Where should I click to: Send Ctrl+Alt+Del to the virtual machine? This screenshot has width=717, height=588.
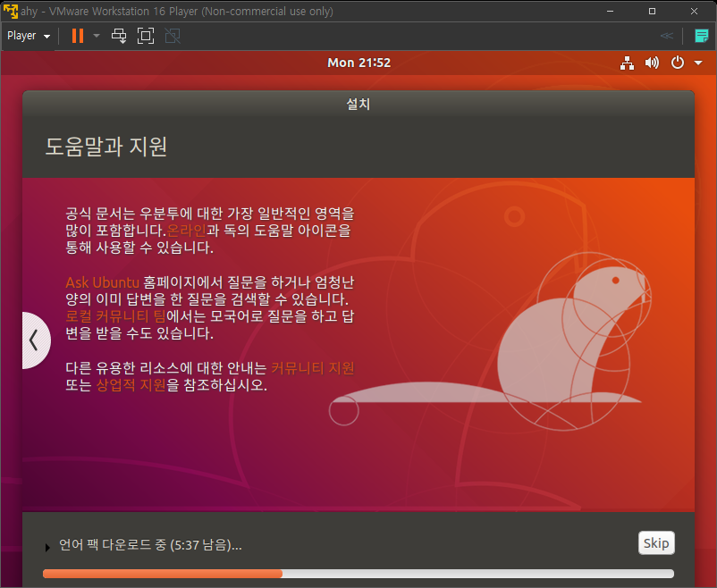[x=119, y=36]
